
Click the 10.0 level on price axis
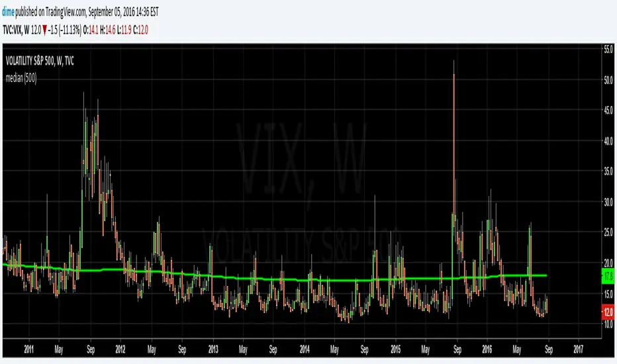pos(608,325)
